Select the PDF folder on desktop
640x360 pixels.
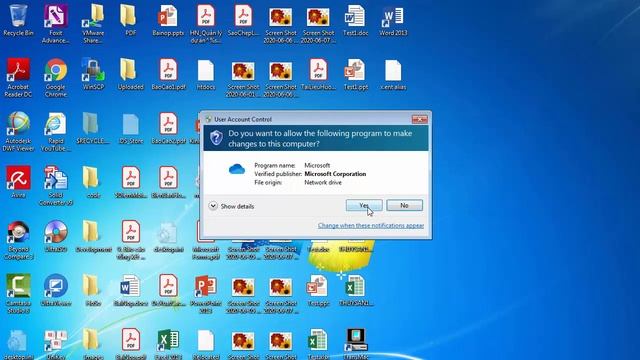pos(131,20)
